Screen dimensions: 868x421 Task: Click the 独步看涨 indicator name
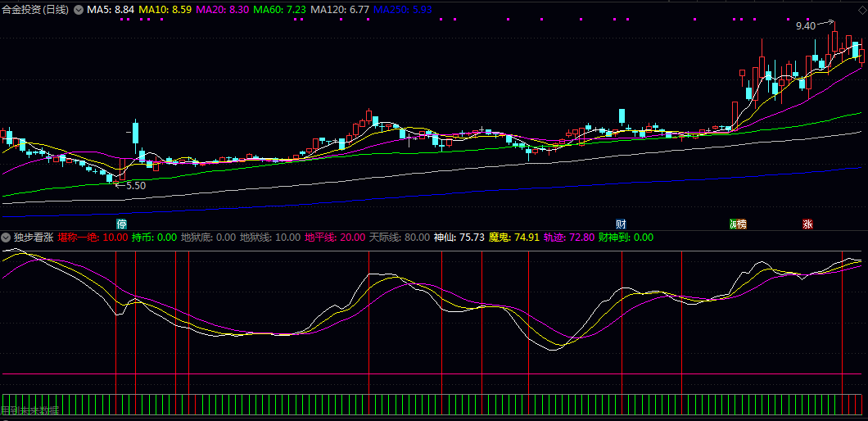click(33, 238)
